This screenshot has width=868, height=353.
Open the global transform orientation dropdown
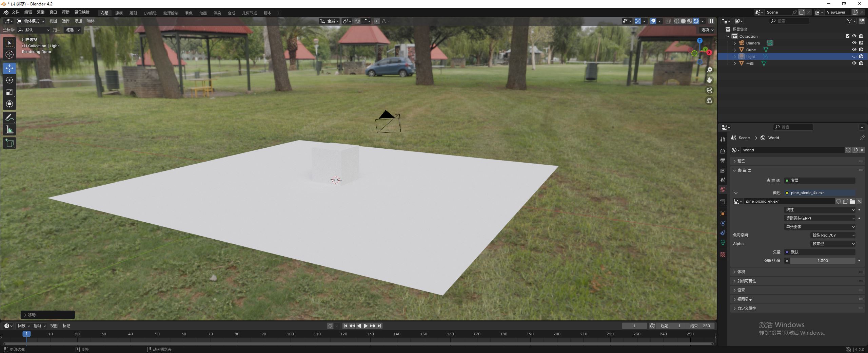click(x=329, y=21)
